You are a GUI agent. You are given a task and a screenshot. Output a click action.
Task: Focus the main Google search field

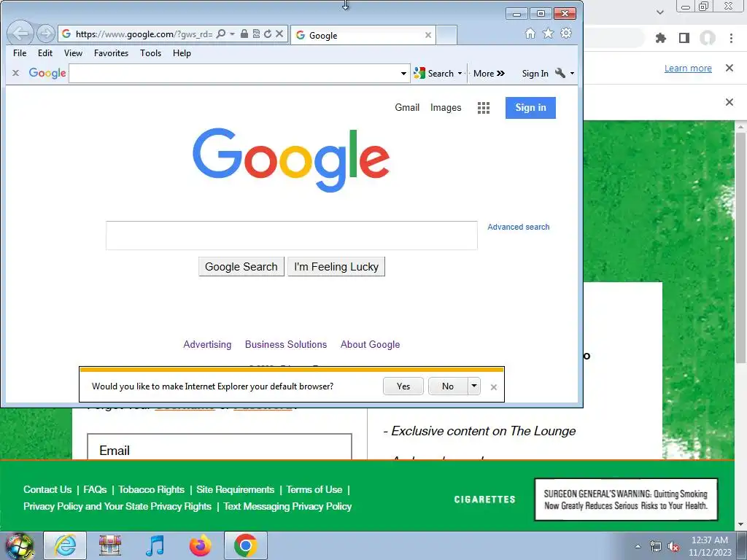click(x=292, y=236)
